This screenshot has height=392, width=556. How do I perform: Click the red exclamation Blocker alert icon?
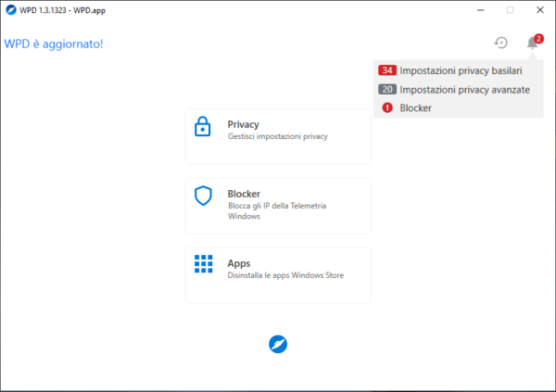(x=387, y=107)
